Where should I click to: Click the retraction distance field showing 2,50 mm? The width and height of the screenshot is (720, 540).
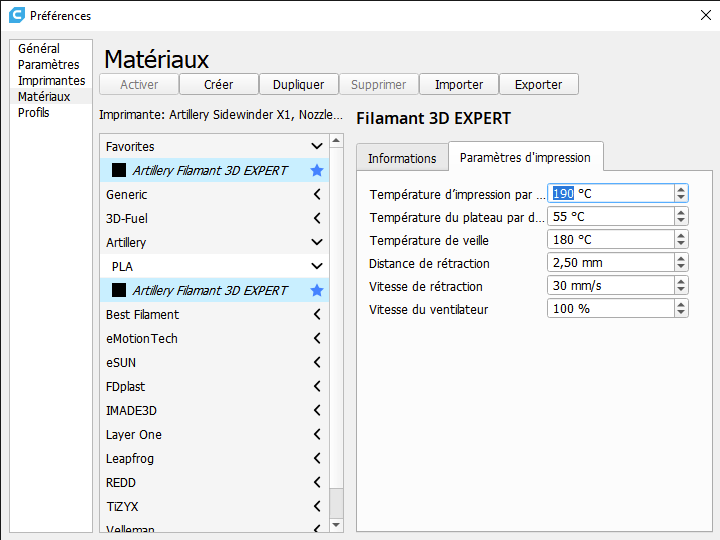click(611, 262)
